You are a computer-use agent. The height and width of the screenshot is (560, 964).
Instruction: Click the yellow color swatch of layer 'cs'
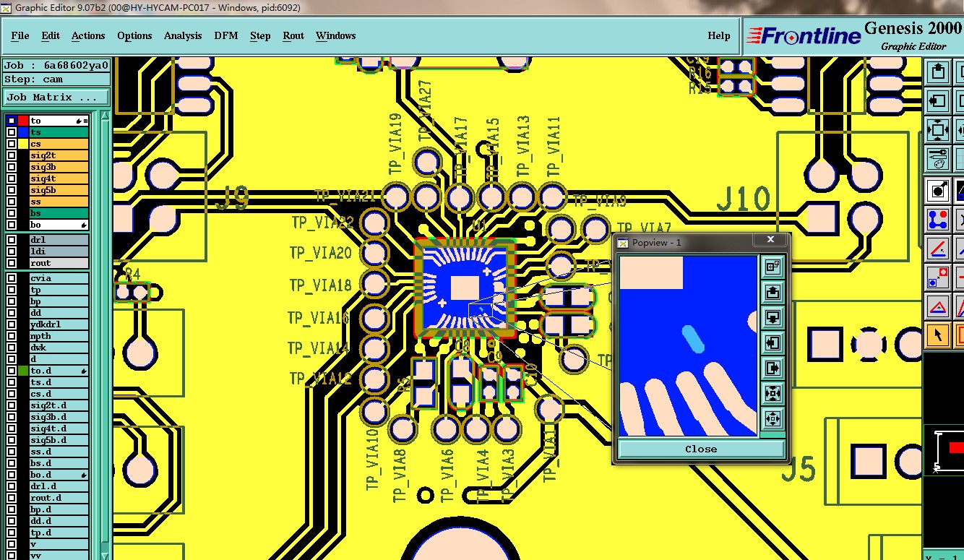[23, 144]
